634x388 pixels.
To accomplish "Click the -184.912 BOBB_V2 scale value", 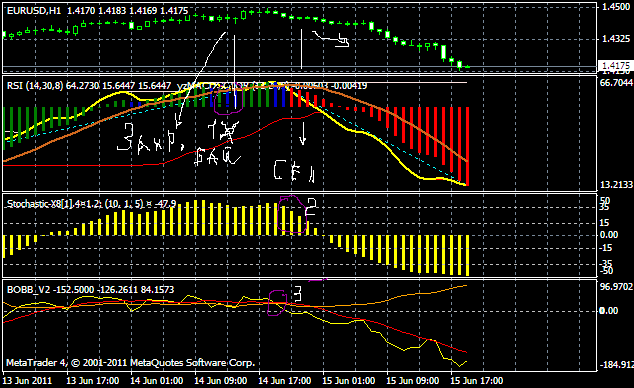I will tap(616, 365).
